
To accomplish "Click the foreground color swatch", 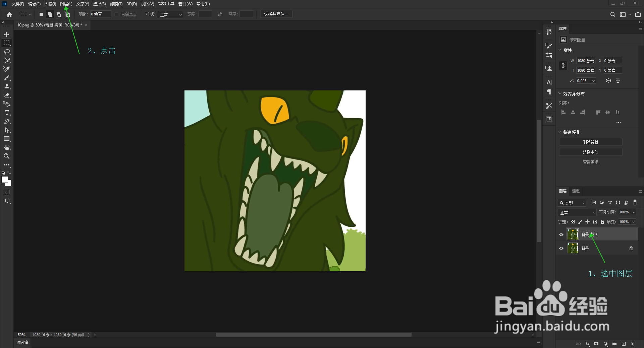I will click(x=5, y=180).
